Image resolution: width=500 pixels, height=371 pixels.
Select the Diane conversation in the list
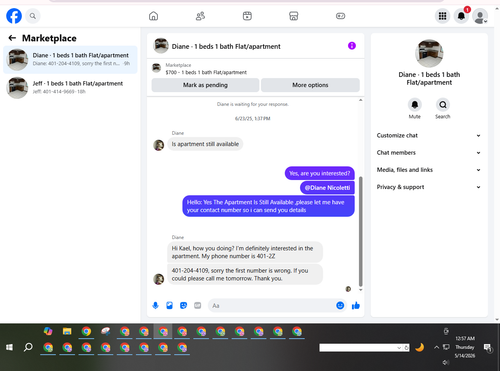70,60
